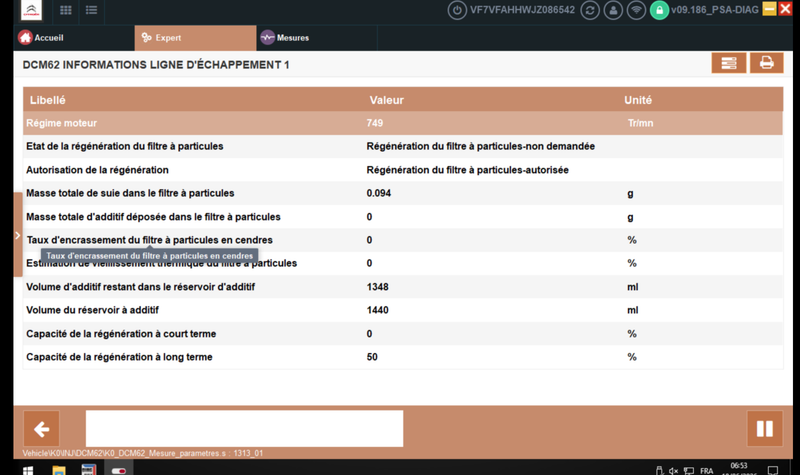Select Capacité de la régénération à court terme
Screen dimensions: 800x475
pos(403,334)
